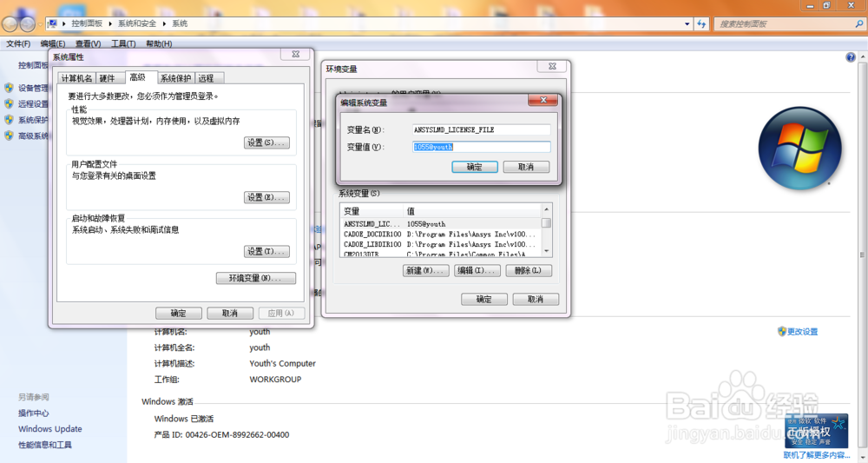Open the 性能信息和工具 link
The image size is (868, 463).
pos(45,445)
